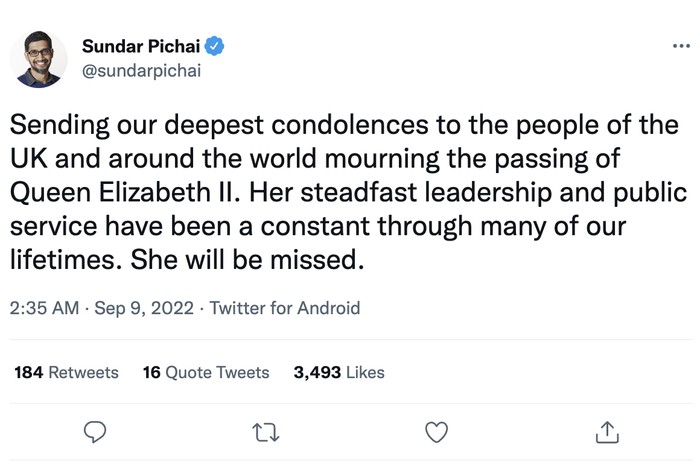Click the reply speech bubble icon

pos(95,432)
